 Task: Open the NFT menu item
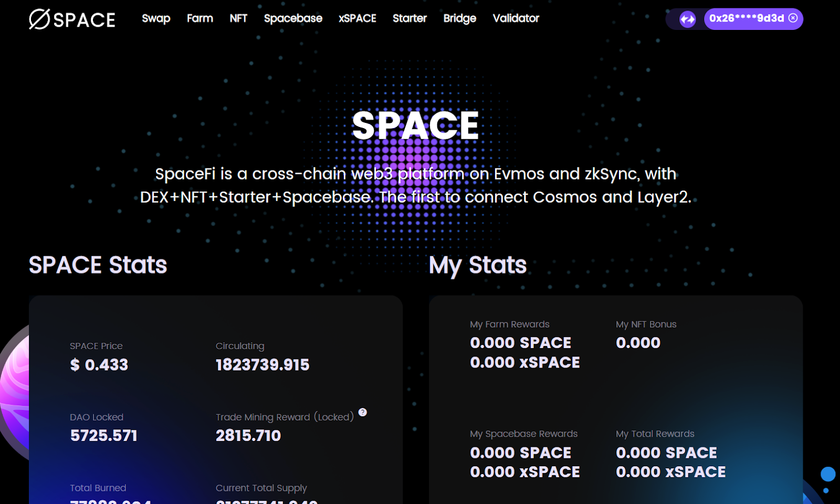238,18
